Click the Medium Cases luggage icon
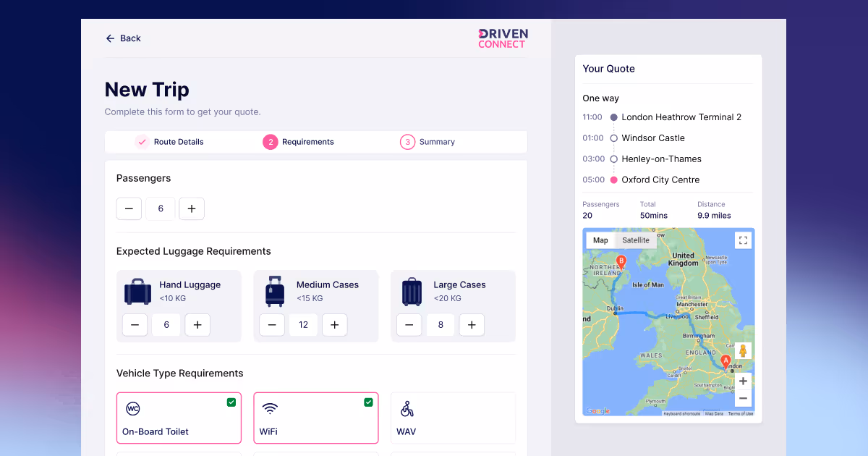868x456 pixels. 274,291
